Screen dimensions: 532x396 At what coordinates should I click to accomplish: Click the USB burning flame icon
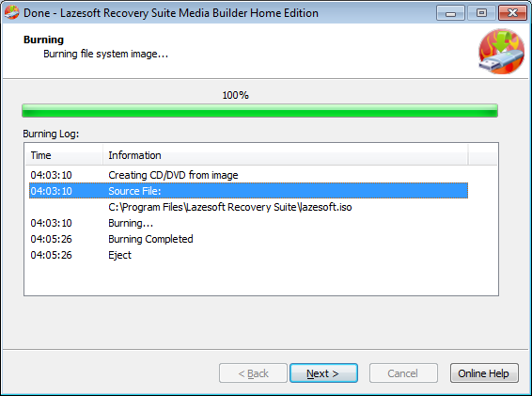pyautogui.click(x=502, y=52)
